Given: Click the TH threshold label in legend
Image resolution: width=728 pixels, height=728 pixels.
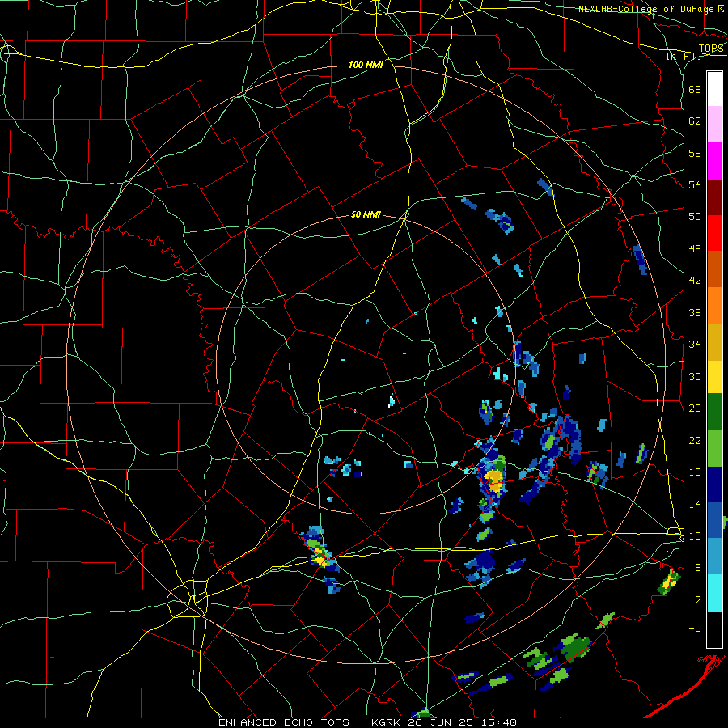Looking at the screenshot, I should point(695,632).
